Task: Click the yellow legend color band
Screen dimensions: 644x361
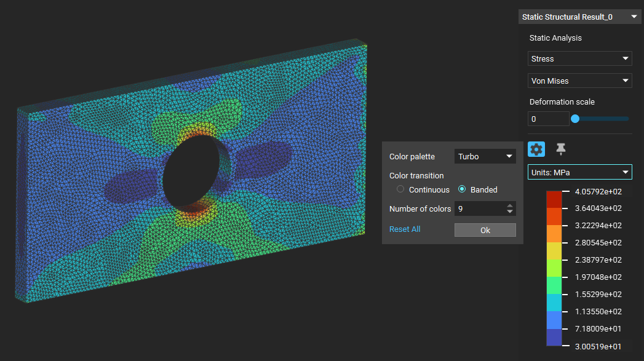Action: tap(554, 251)
